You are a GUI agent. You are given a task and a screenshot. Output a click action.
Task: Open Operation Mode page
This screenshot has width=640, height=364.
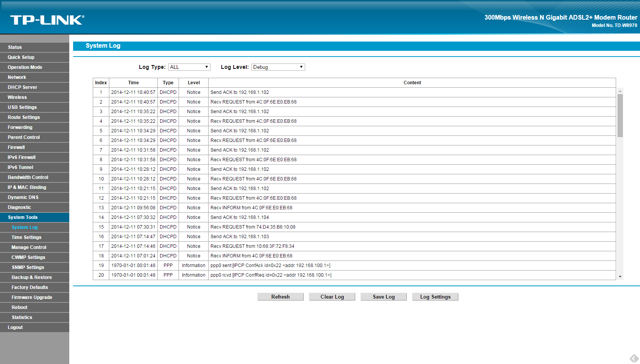click(35, 67)
